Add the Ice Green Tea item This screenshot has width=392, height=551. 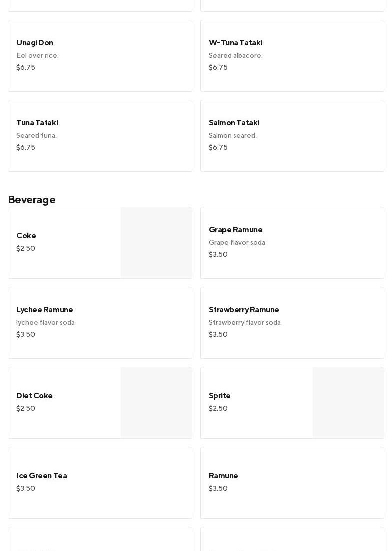pos(100,483)
